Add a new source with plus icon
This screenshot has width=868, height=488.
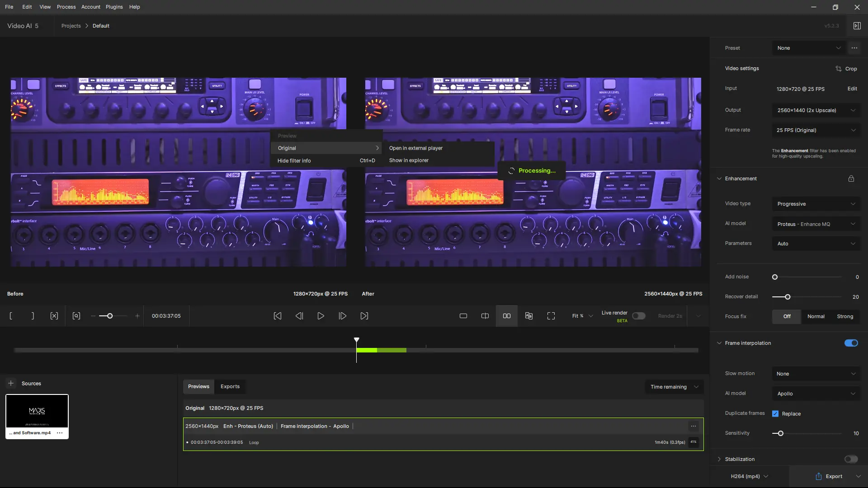[x=11, y=383]
